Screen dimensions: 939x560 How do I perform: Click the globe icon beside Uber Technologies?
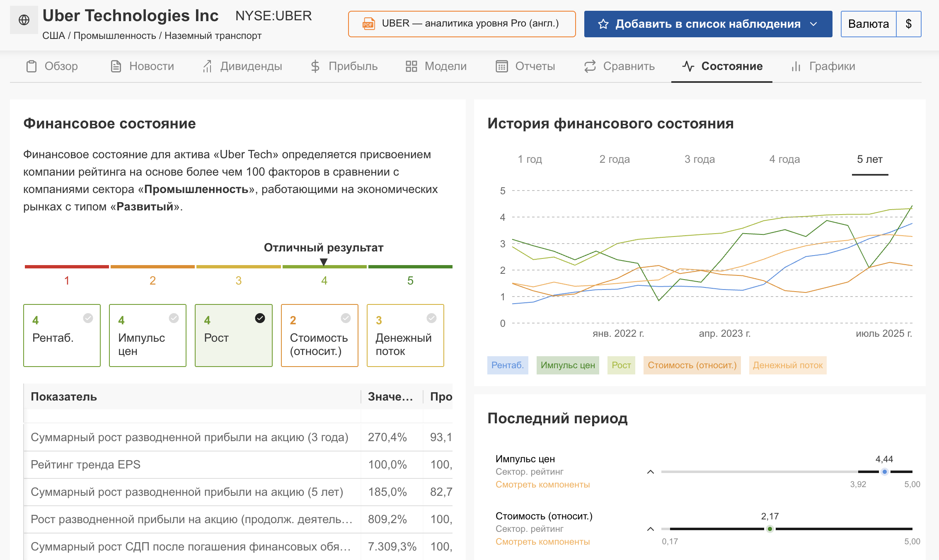tap(24, 20)
